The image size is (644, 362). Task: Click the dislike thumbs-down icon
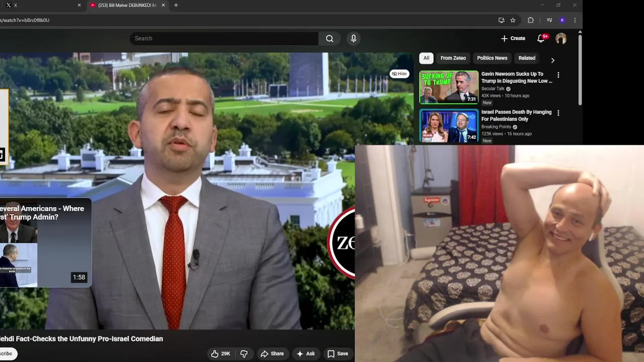[x=244, y=353]
